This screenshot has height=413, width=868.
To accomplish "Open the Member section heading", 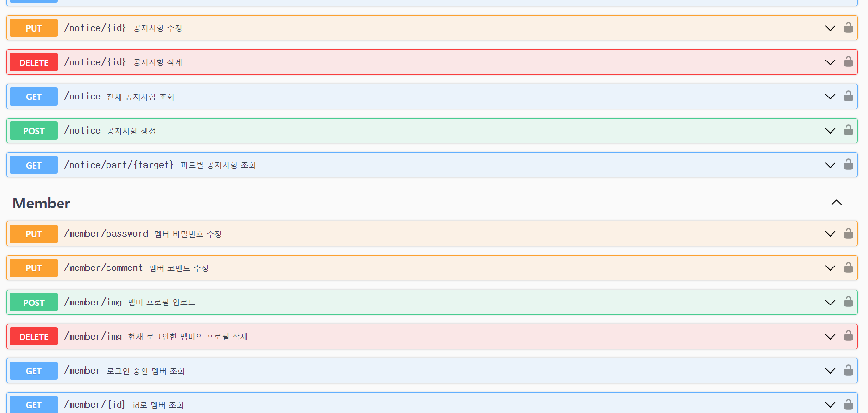I will click(x=41, y=203).
